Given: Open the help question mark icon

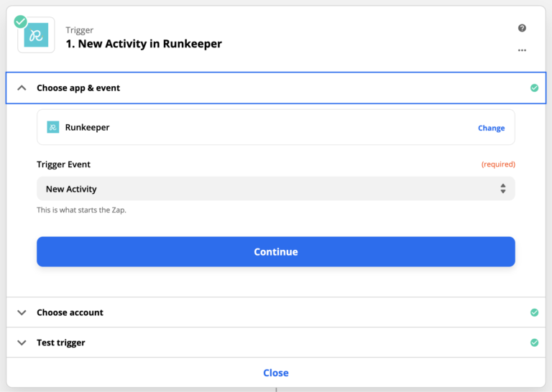Looking at the screenshot, I should tap(522, 28).
